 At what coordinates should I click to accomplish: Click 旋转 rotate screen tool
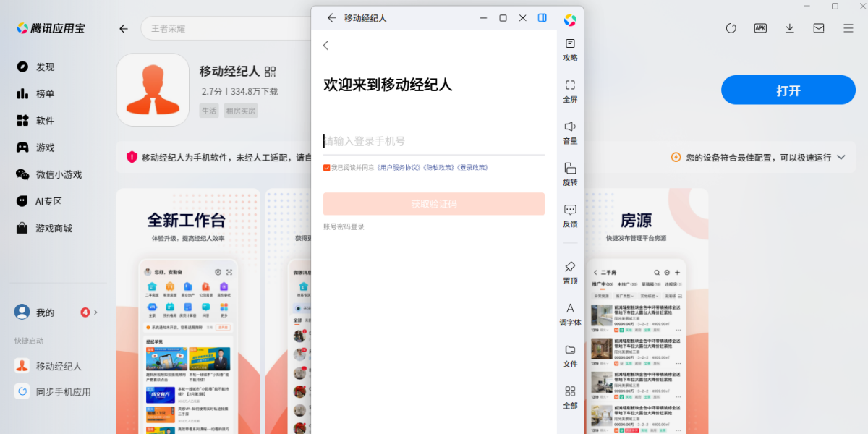tap(570, 174)
